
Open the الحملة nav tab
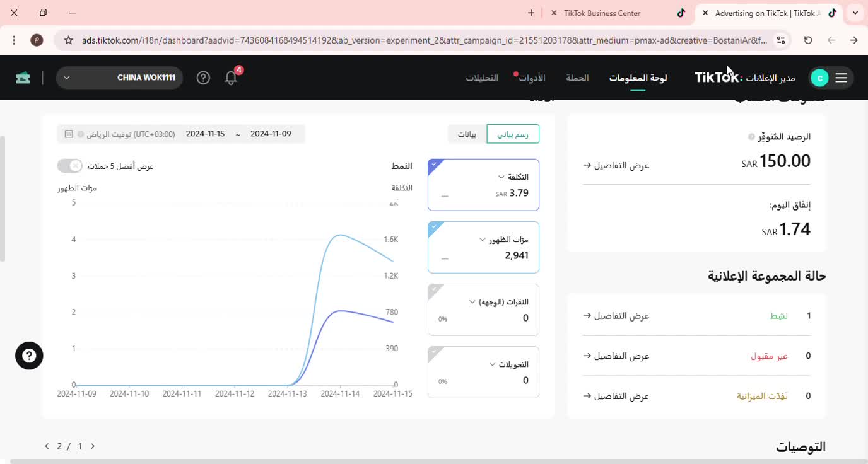(x=577, y=78)
